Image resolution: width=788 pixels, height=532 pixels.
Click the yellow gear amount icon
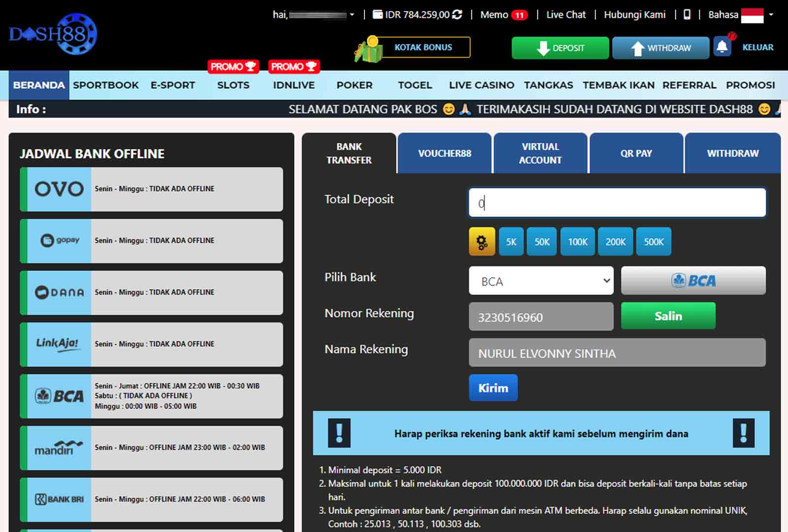[482, 242]
